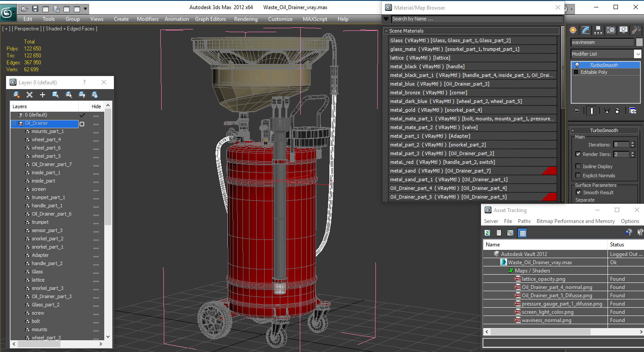The width and height of the screenshot is (644, 352).
Task: Select lattice_opacity.png in Asset Tracking
Action: [543, 279]
